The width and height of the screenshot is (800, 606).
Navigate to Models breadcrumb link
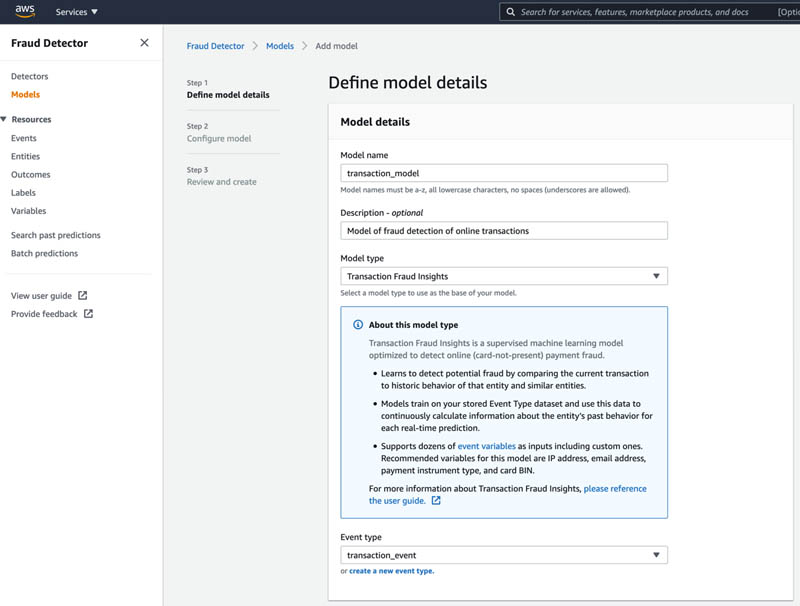(x=280, y=46)
